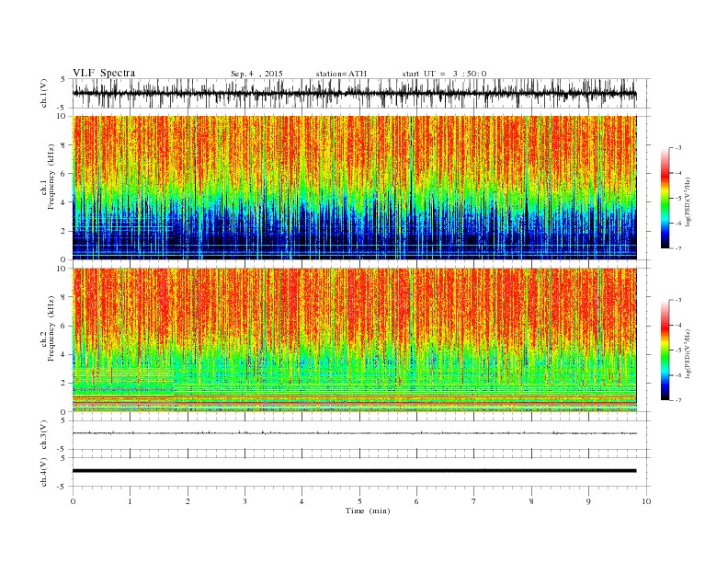Image resolution: width=728 pixels, height=563 pixels.
Task: Click the "ch.1(V)" axis label
Action: [44, 93]
